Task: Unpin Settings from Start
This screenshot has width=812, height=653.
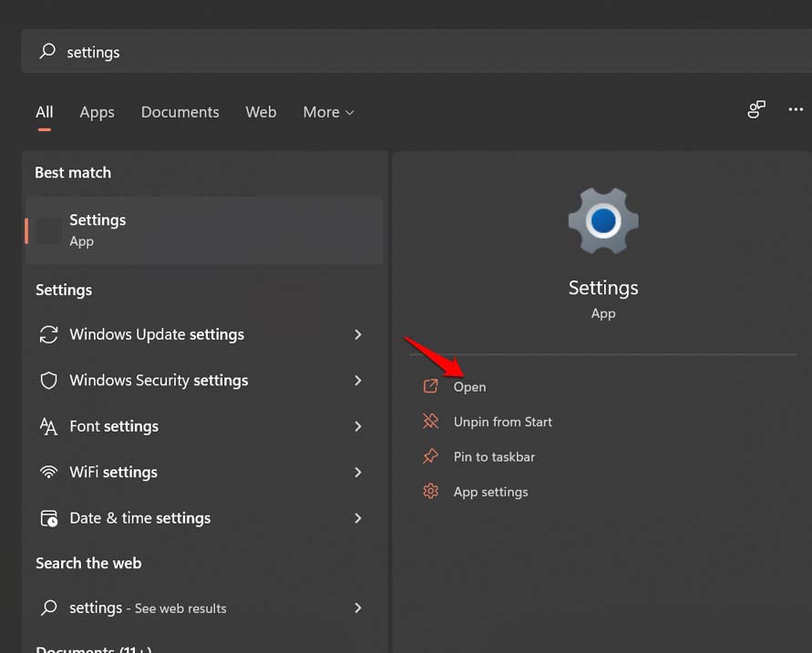Action: (x=502, y=422)
